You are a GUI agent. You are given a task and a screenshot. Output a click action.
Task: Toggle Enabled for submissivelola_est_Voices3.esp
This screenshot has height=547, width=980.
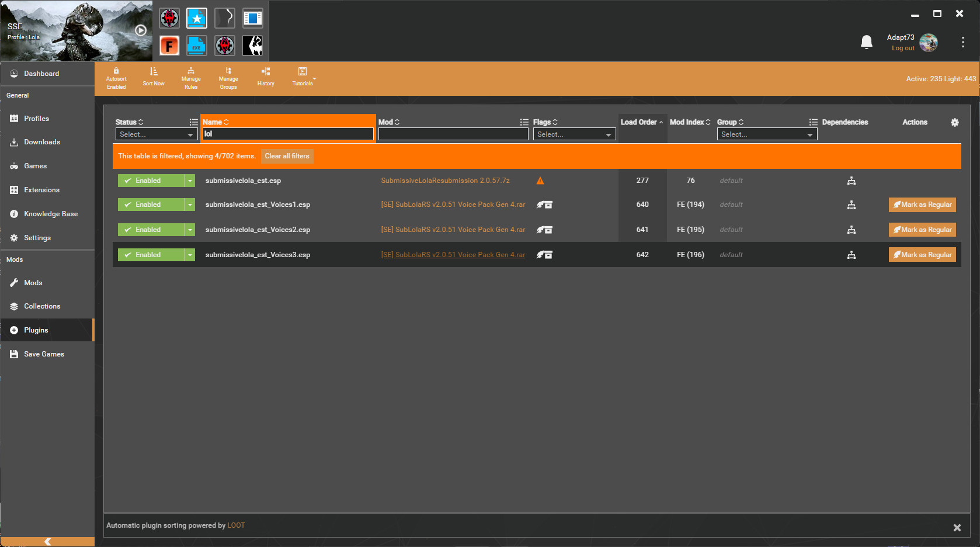(151, 255)
